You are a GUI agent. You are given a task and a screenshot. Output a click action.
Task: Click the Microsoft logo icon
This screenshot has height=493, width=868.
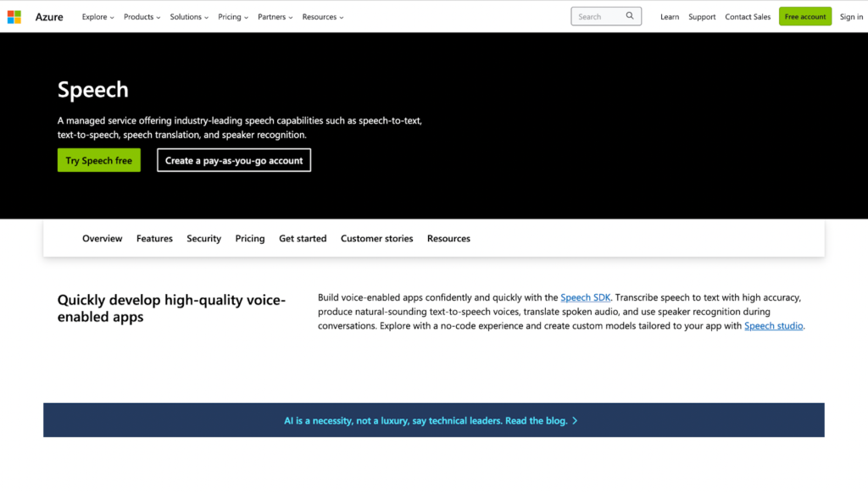14,17
